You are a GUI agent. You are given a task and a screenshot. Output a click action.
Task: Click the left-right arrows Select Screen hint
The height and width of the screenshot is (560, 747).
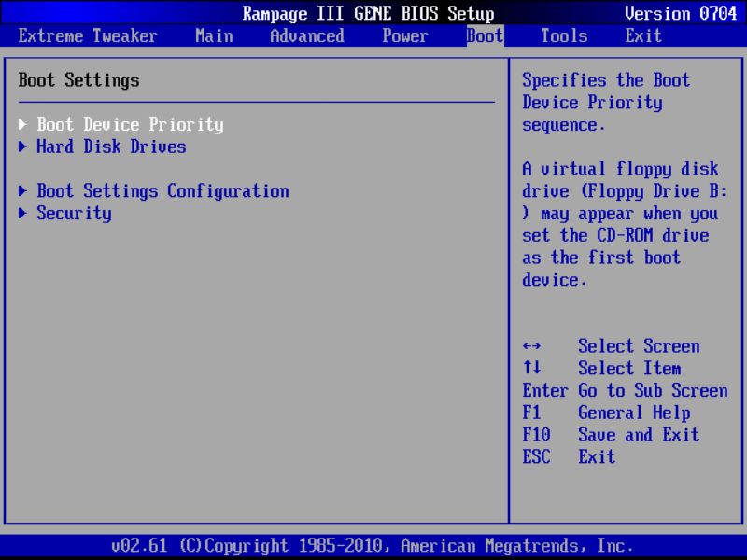click(x=612, y=346)
